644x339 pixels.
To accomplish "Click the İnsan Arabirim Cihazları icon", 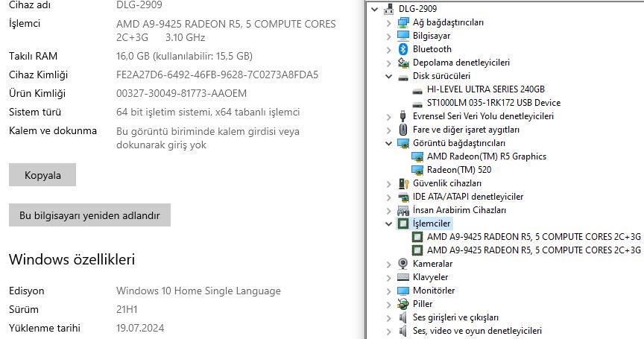I will pyautogui.click(x=403, y=210).
